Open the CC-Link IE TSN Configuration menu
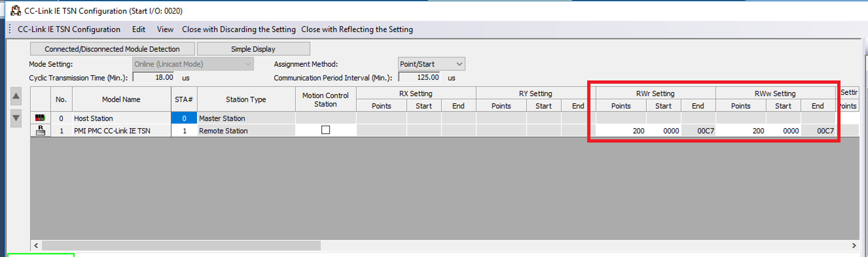 click(x=69, y=29)
